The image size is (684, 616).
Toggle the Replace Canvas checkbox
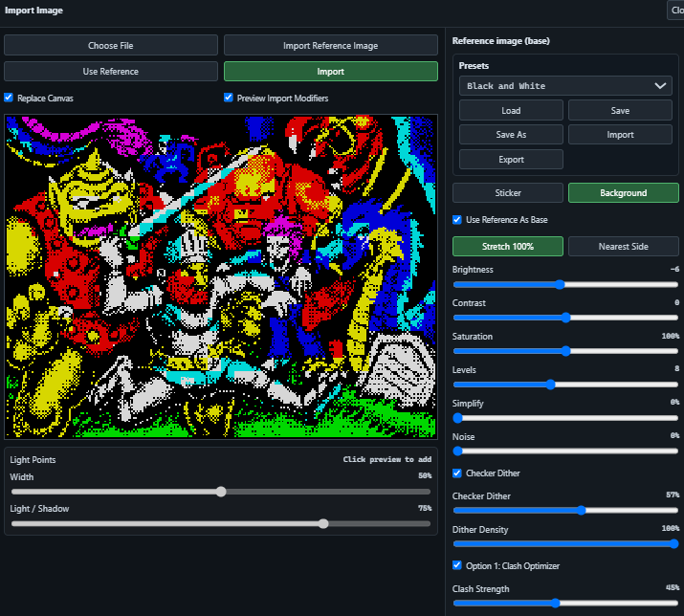(9, 98)
